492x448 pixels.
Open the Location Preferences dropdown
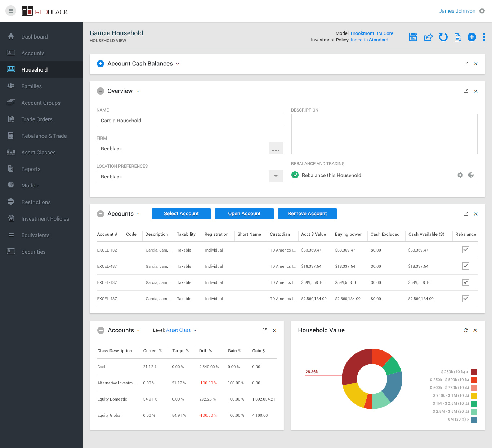[x=276, y=176]
